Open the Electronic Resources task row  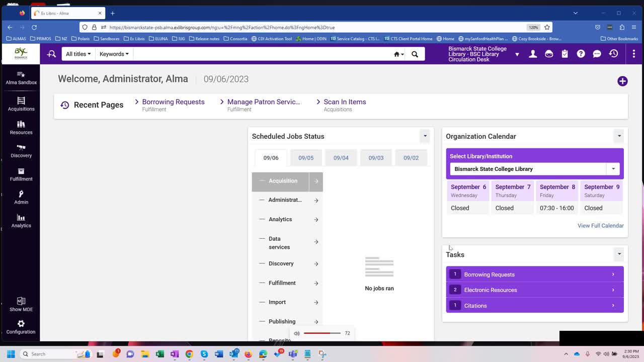pyautogui.click(x=535, y=290)
